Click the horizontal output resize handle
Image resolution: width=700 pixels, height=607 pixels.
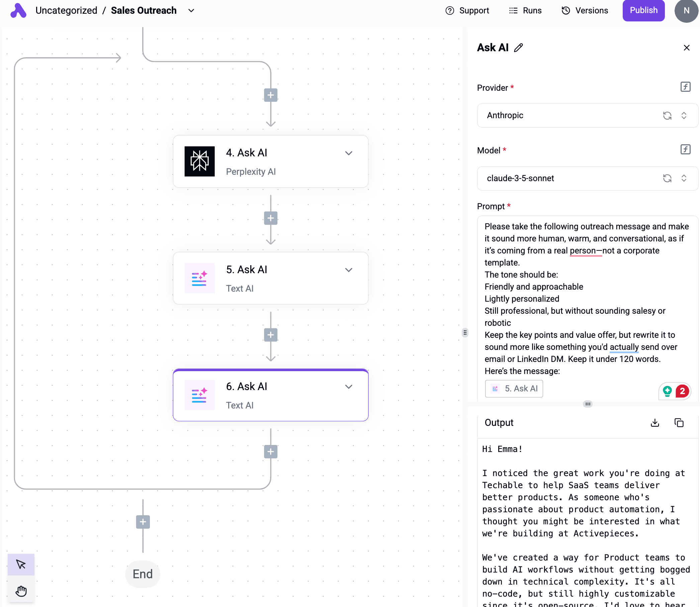(x=588, y=404)
